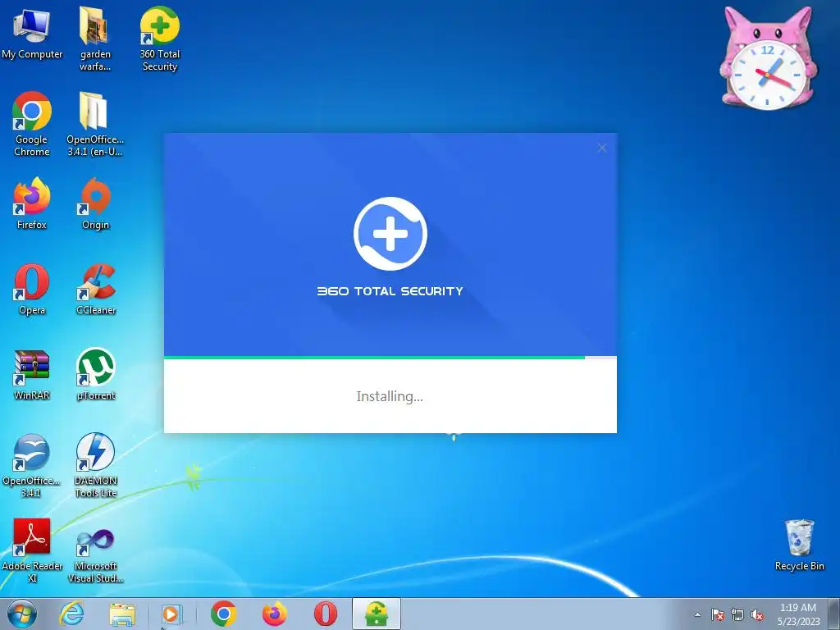Screen dimensions: 840x630
Task: Click the pink cat clock gadget
Action: pyautogui.click(x=768, y=59)
